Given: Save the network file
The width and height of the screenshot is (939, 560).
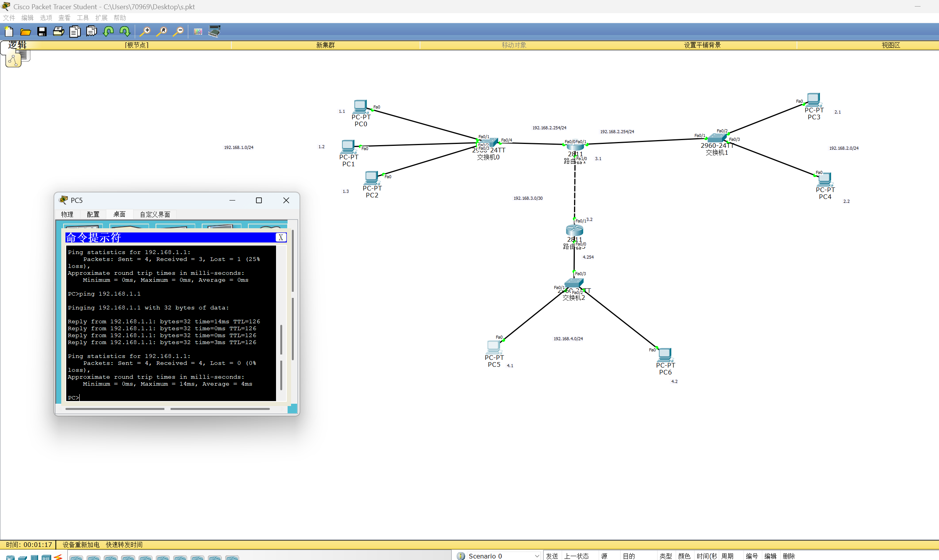Looking at the screenshot, I should pos(42,32).
